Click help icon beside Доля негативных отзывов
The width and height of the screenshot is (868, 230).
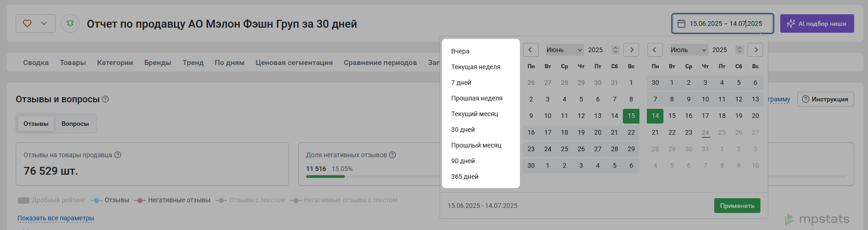coord(393,155)
